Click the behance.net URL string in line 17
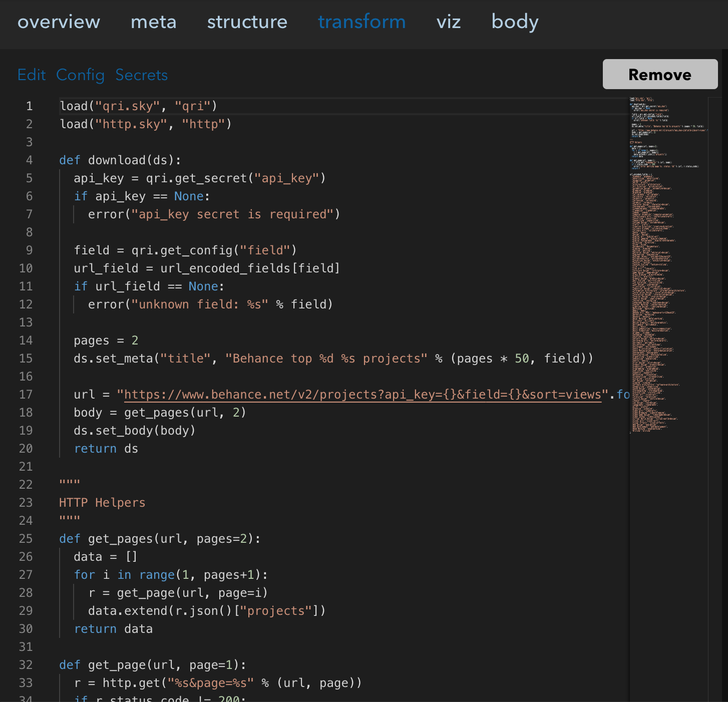 click(x=362, y=395)
